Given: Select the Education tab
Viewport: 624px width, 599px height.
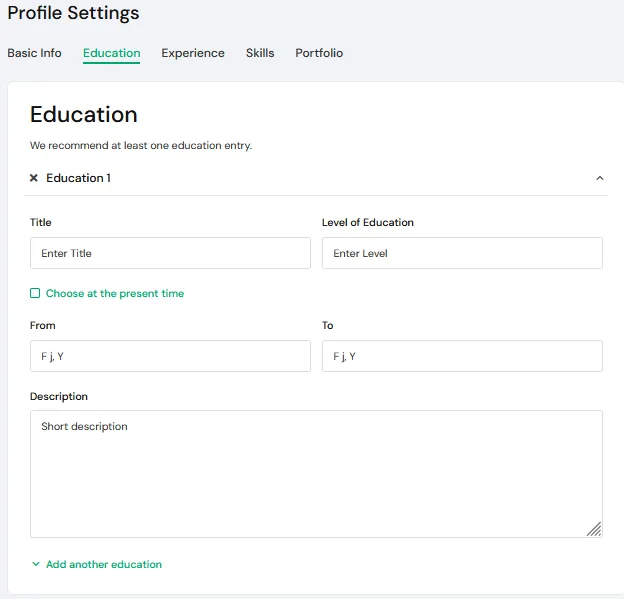Looking at the screenshot, I should 111,53.
